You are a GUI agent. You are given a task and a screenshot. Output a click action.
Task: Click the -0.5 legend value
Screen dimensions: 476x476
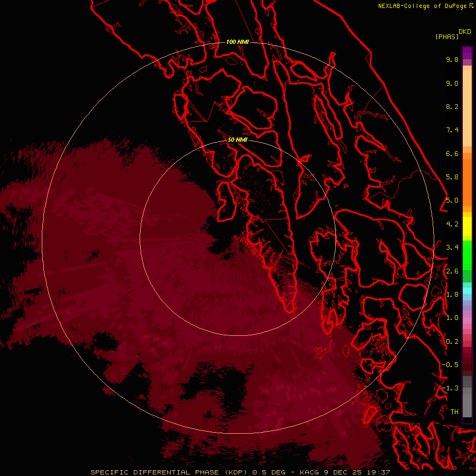(x=450, y=365)
